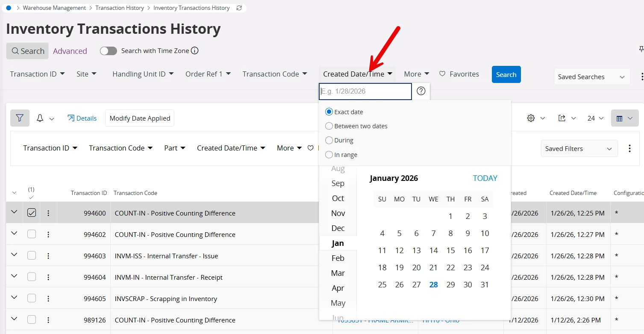Viewport: 644px width, 334px height.
Task: Click the blue Search button
Action: click(506, 74)
